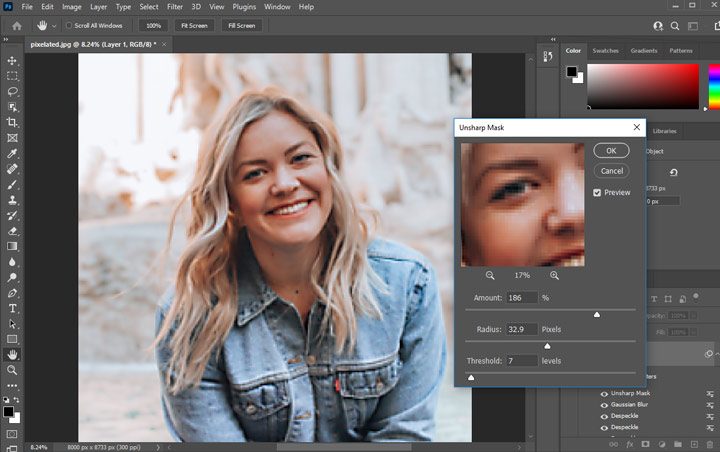Switch to the Swatches tab
The image size is (720, 452).
(x=605, y=50)
